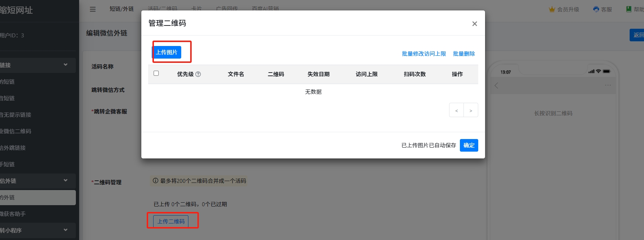Go to next page with > arrow

pyautogui.click(x=471, y=110)
